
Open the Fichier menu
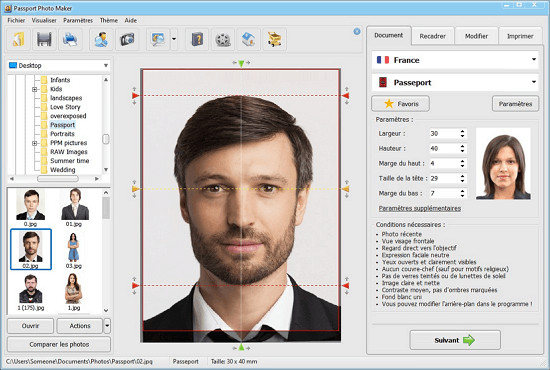click(16, 20)
